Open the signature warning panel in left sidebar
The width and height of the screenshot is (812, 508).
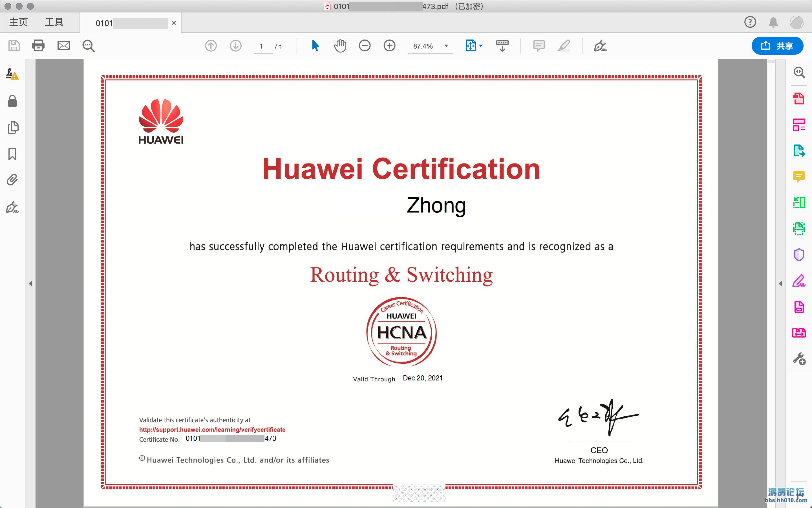click(12, 74)
